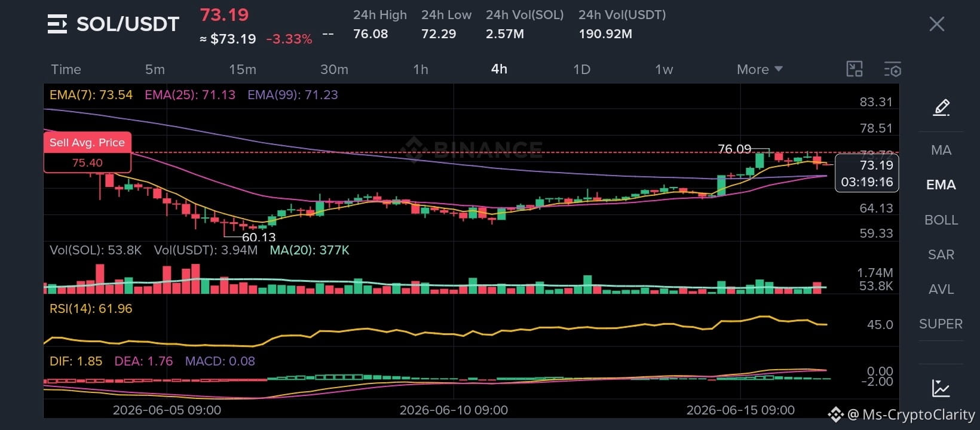This screenshot has height=430, width=980.
Task: Click the Vol(SOL): 53.8K label
Action: point(96,250)
